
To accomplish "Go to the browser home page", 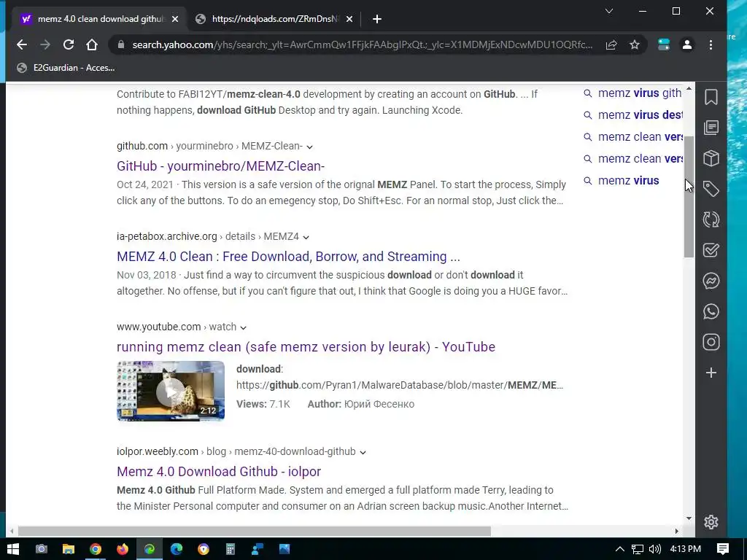I will coord(92,44).
